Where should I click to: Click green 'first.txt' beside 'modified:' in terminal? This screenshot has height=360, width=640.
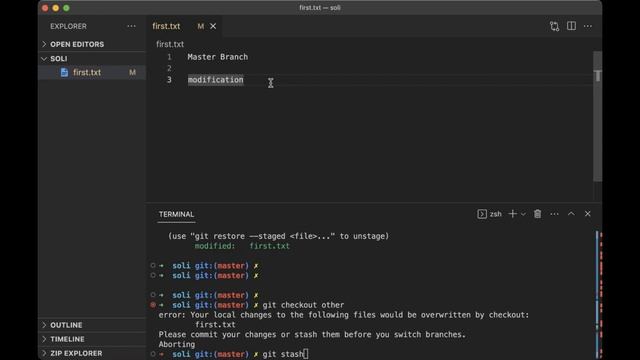[x=269, y=246]
